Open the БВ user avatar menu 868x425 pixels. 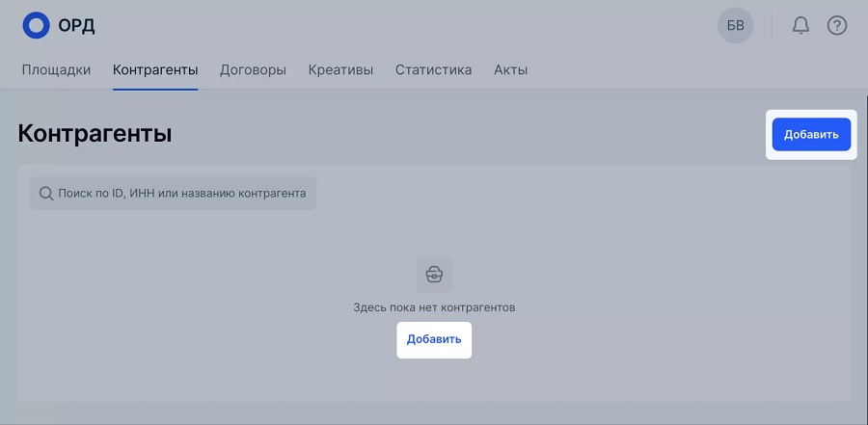(735, 25)
